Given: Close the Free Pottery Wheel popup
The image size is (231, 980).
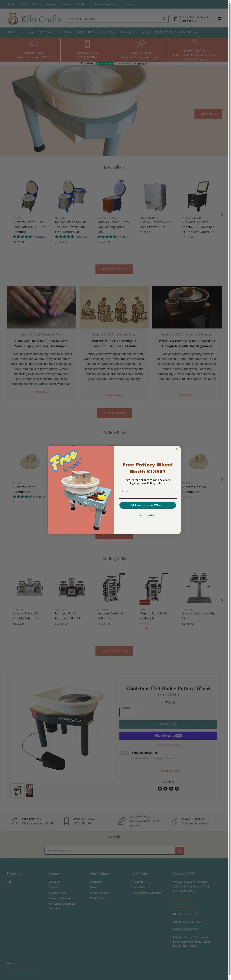Looking at the screenshot, I should 177,449.
